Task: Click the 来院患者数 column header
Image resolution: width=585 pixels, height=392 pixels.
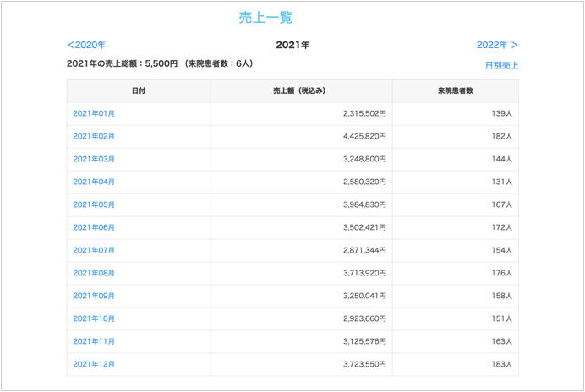Action: 455,90
